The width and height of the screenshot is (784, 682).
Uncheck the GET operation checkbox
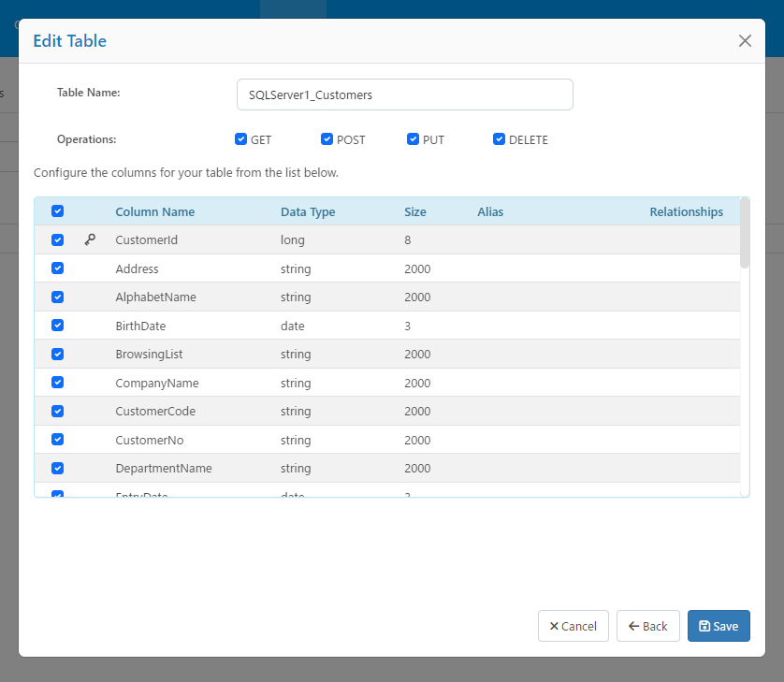click(x=240, y=139)
